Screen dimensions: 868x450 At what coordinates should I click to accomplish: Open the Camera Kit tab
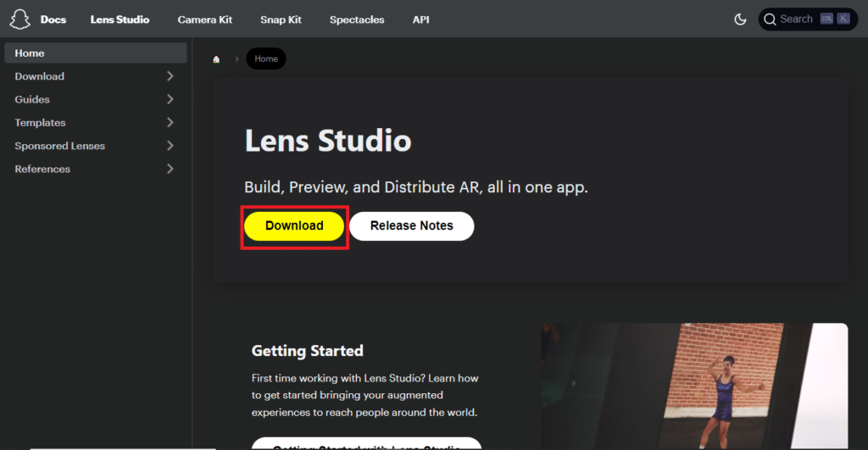205,19
